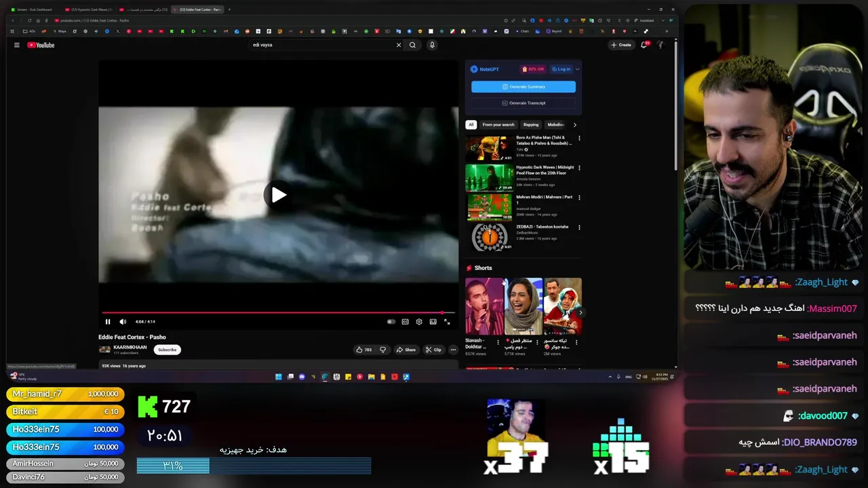Open the Siavash - Dokhtar short
Image resolution: width=868 pixels, height=488 pixels.
[484, 306]
